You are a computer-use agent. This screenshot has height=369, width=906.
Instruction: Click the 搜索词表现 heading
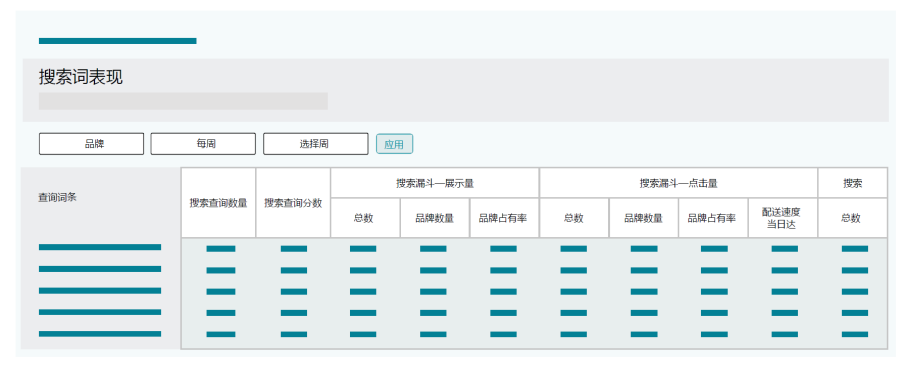click(81, 77)
